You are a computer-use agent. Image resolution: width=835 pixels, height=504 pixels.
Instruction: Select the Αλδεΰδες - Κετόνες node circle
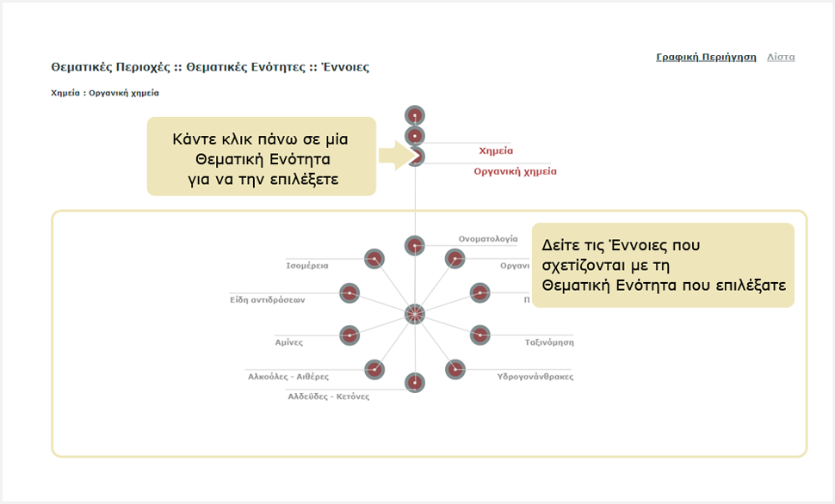pyautogui.click(x=415, y=383)
